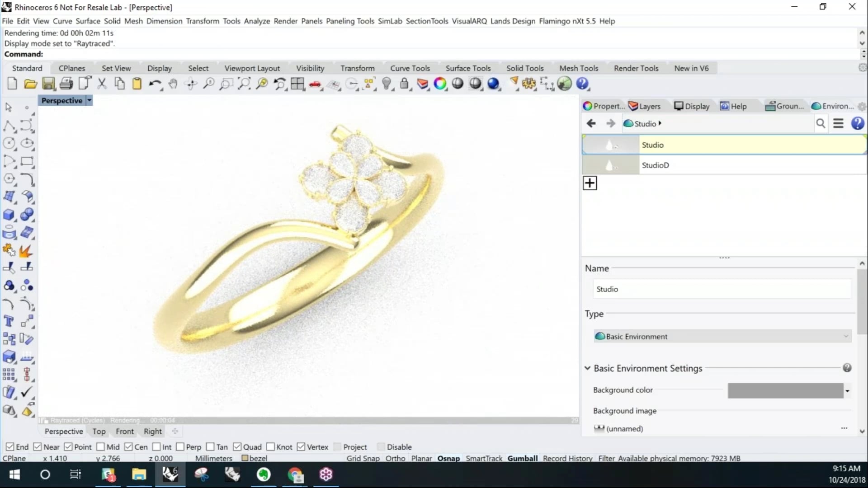Open the Perspective viewport title menu
This screenshot has height=488, width=868.
click(x=89, y=100)
